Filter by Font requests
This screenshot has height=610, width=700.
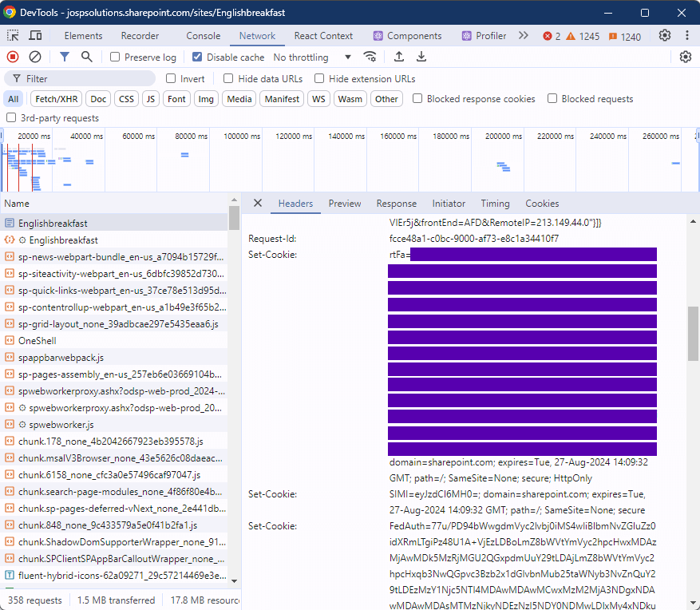coord(176,99)
